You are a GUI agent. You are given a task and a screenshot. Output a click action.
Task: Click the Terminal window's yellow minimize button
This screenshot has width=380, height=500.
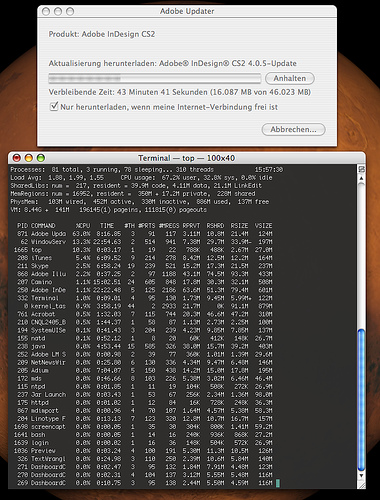29,158
